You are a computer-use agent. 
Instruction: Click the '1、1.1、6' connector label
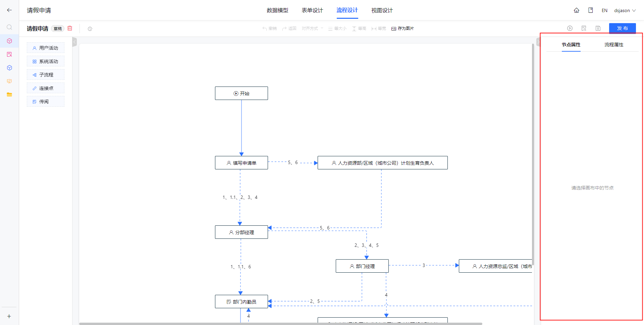[240, 267]
